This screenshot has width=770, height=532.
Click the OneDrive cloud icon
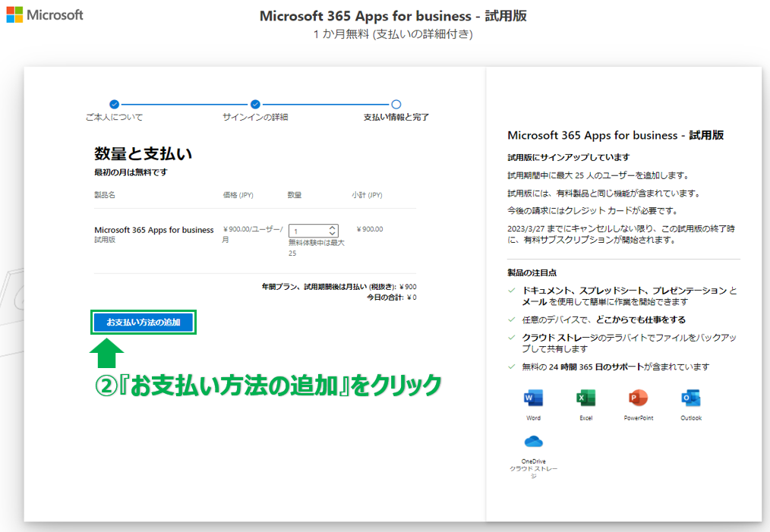click(533, 442)
